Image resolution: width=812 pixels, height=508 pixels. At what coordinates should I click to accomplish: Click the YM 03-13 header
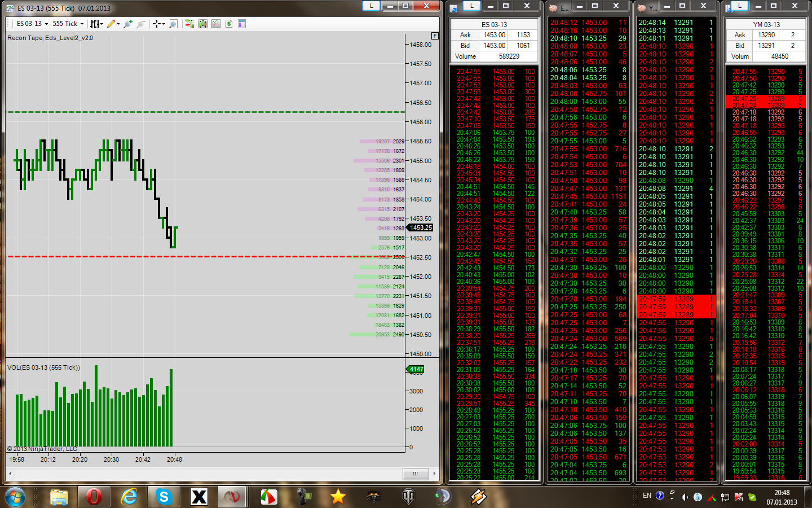(x=766, y=24)
